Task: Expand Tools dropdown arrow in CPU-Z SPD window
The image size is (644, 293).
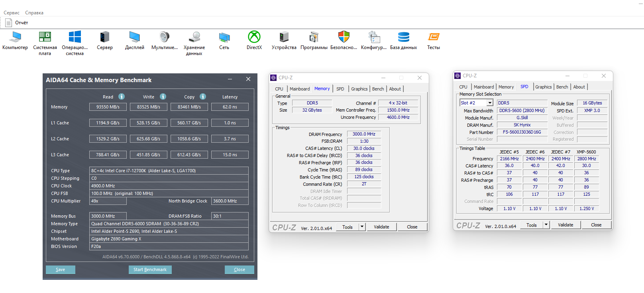Action: coord(546,225)
